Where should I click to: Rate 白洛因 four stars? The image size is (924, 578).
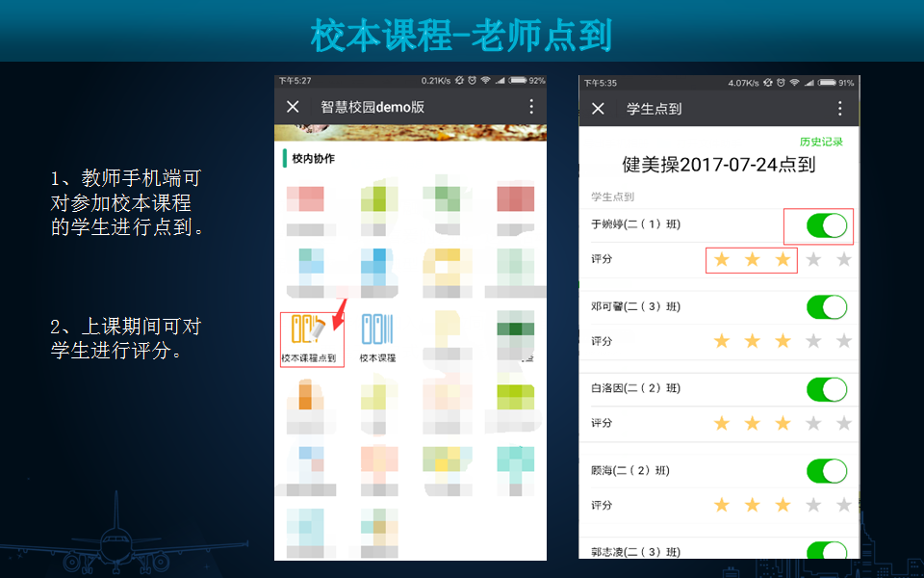tap(814, 423)
